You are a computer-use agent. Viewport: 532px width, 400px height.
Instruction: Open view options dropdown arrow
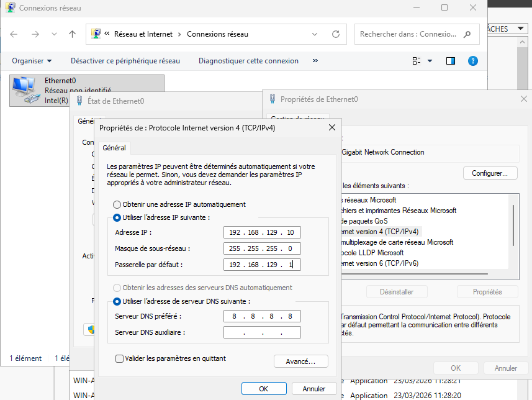click(430, 61)
